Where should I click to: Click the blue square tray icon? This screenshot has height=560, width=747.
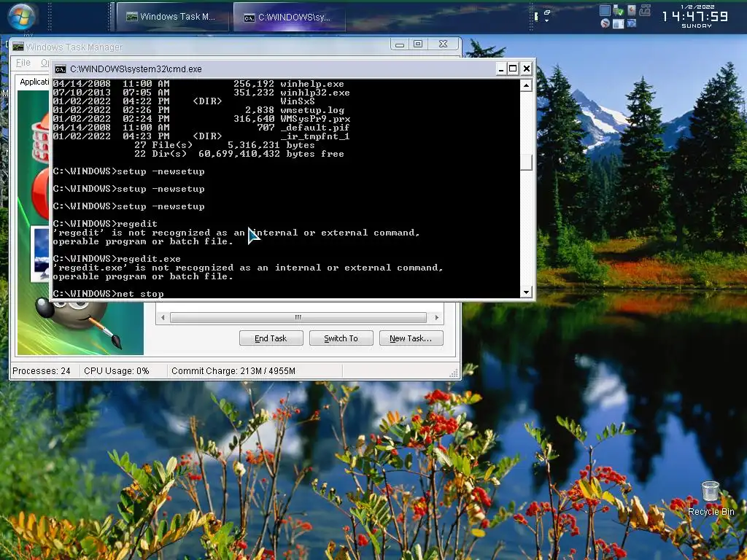click(605, 10)
